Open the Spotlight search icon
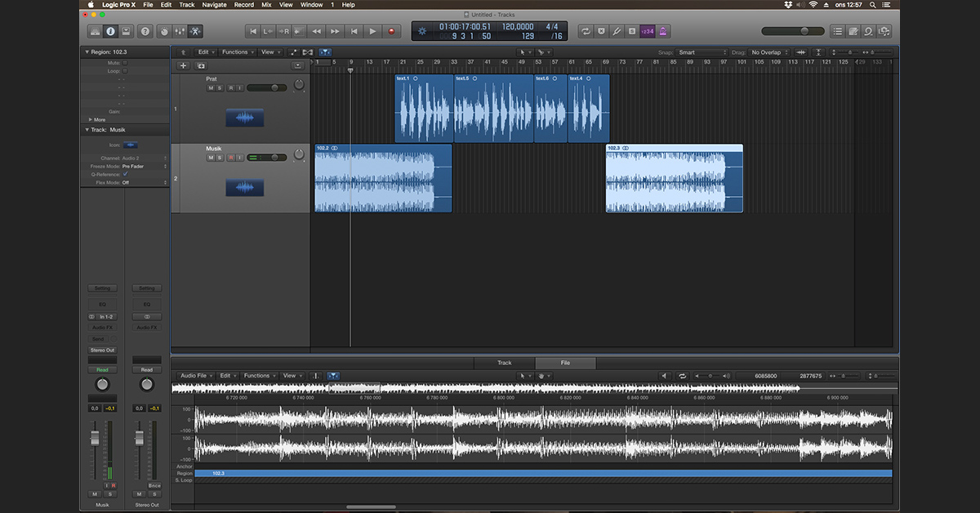Viewport: 980px width, 513px height. [874, 5]
